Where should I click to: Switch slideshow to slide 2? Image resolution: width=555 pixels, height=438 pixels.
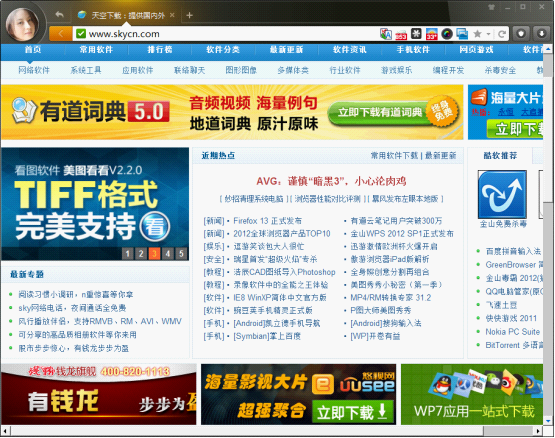141,253
